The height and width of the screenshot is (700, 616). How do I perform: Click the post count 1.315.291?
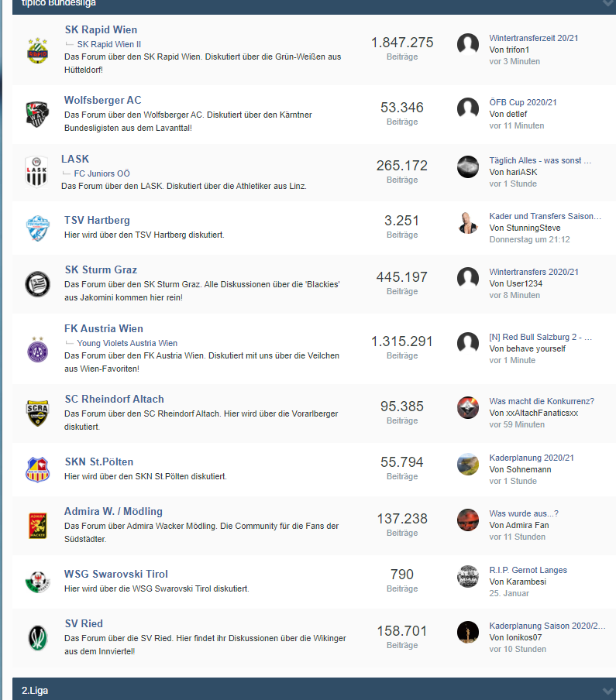click(402, 341)
